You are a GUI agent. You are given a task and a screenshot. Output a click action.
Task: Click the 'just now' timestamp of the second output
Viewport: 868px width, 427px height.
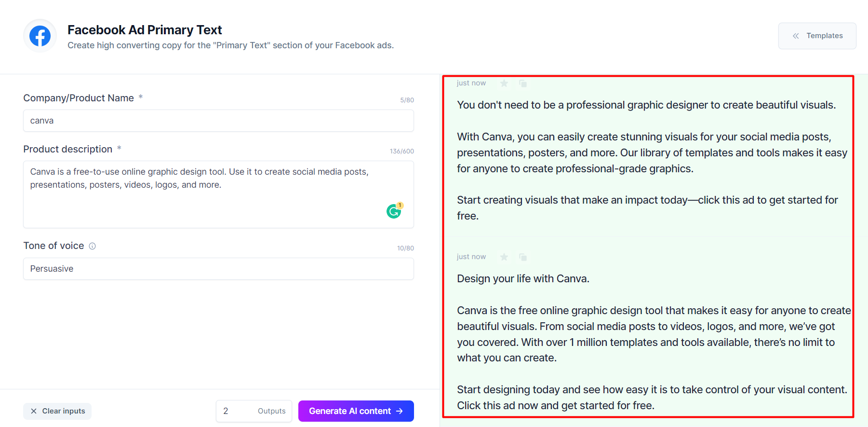pos(471,257)
